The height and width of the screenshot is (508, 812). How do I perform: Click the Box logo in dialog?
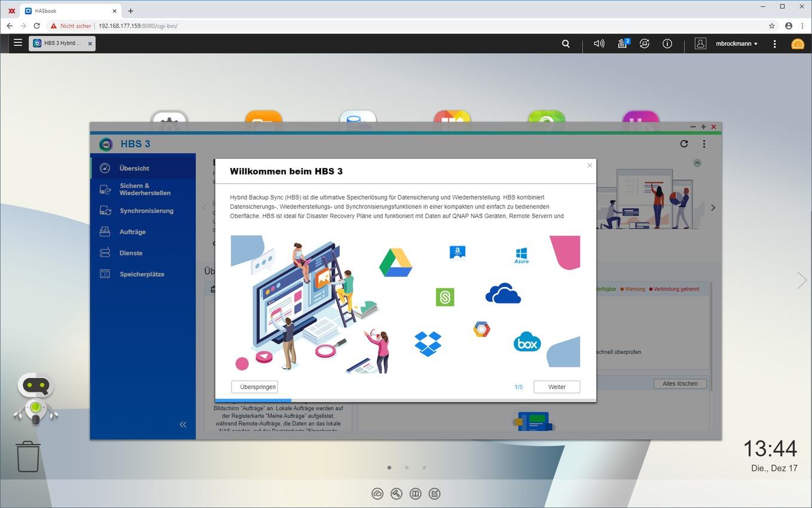527,342
